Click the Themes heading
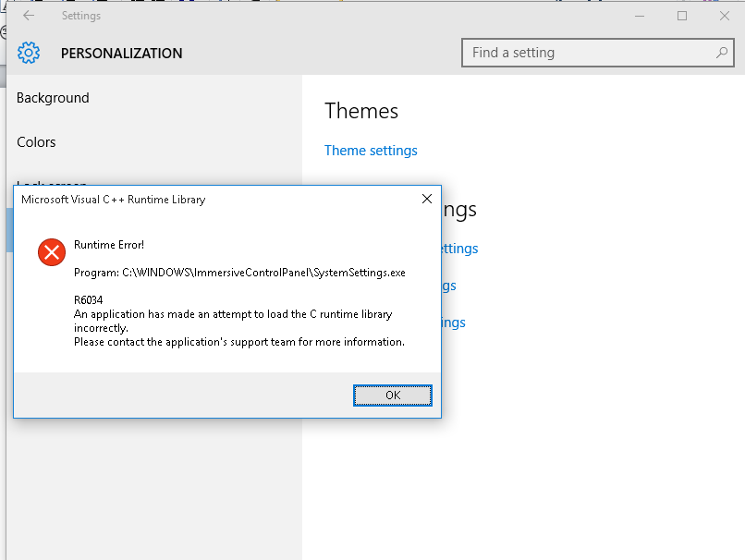This screenshot has width=745, height=560. click(x=361, y=111)
